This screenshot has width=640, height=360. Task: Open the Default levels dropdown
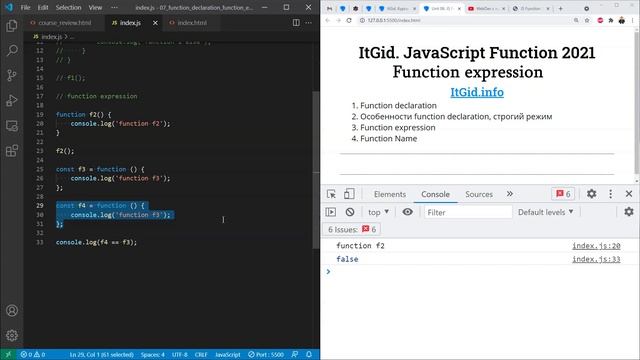(x=545, y=212)
